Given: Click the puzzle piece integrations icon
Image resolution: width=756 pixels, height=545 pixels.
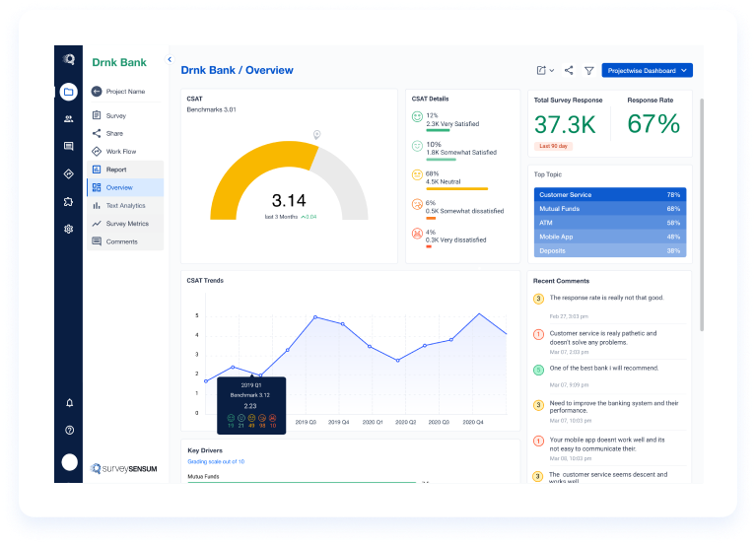Looking at the screenshot, I should click(x=68, y=201).
